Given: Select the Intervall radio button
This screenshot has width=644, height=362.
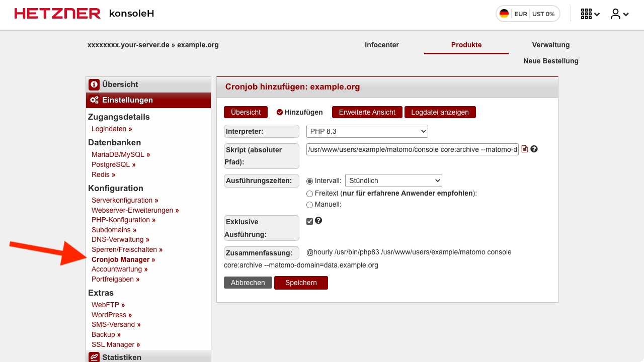Looking at the screenshot, I should [309, 181].
